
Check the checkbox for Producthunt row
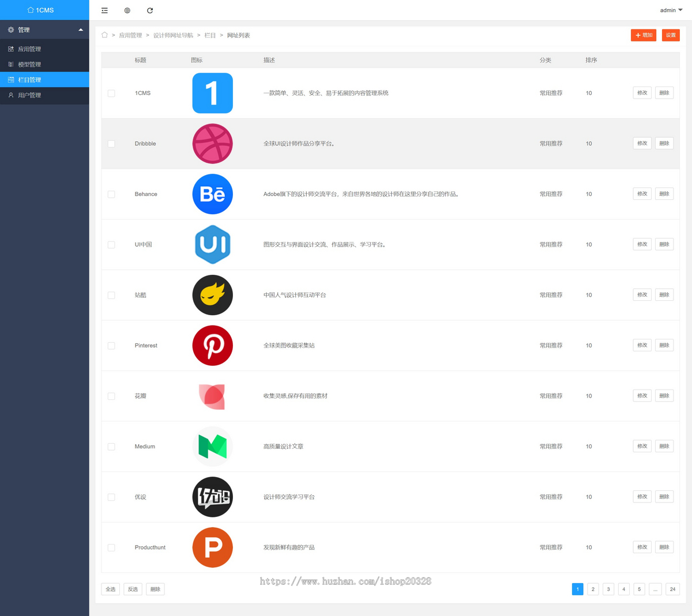[111, 548]
